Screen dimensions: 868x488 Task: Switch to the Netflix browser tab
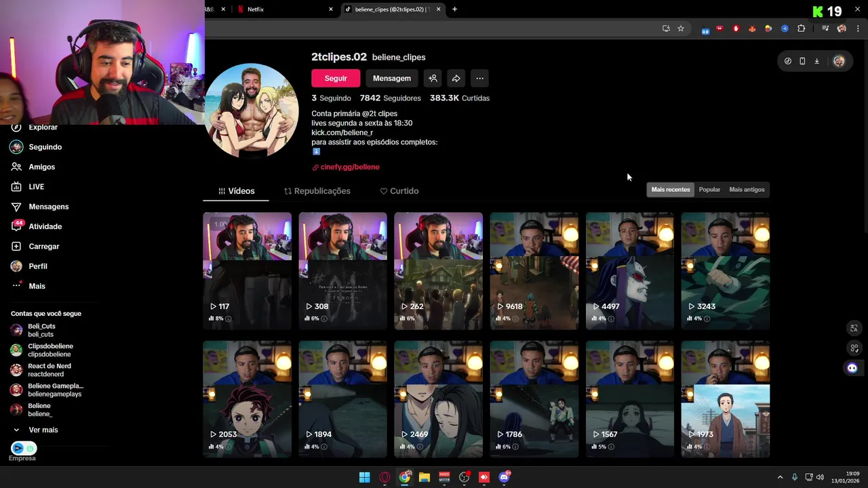(x=285, y=9)
